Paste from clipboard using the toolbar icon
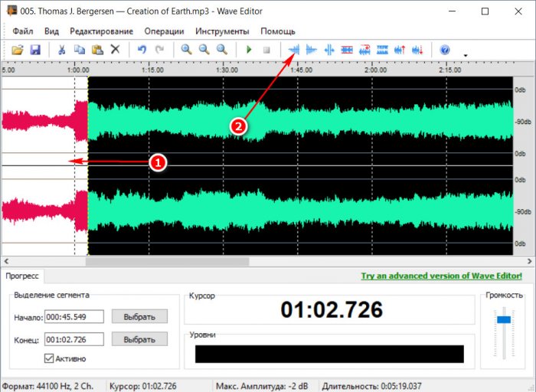 [x=97, y=50]
